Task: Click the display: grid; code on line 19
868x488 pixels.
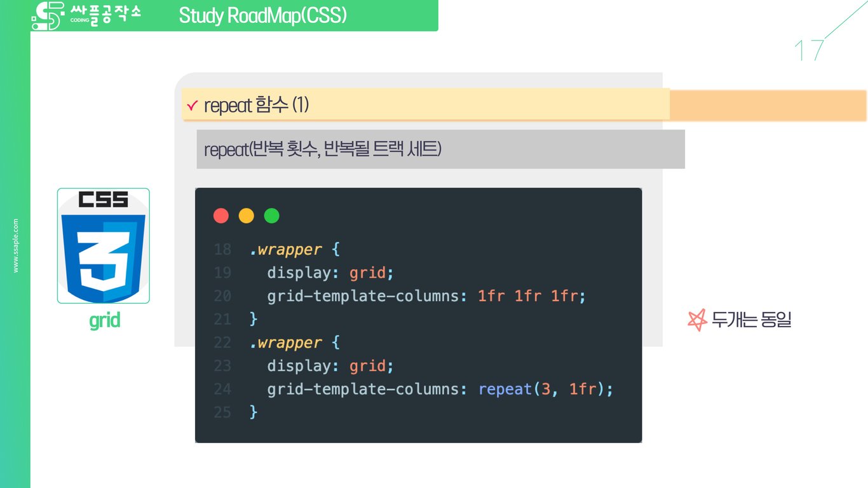Action: click(330, 273)
